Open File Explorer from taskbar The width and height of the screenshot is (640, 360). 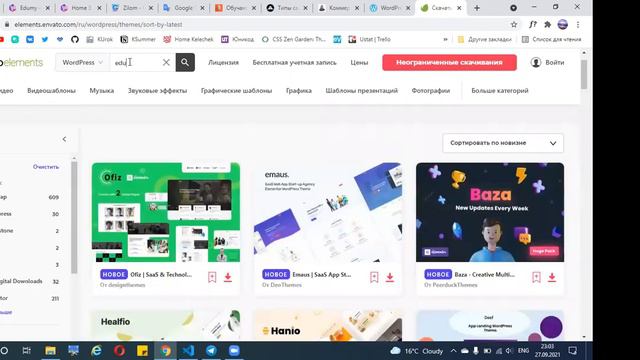[51, 351]
